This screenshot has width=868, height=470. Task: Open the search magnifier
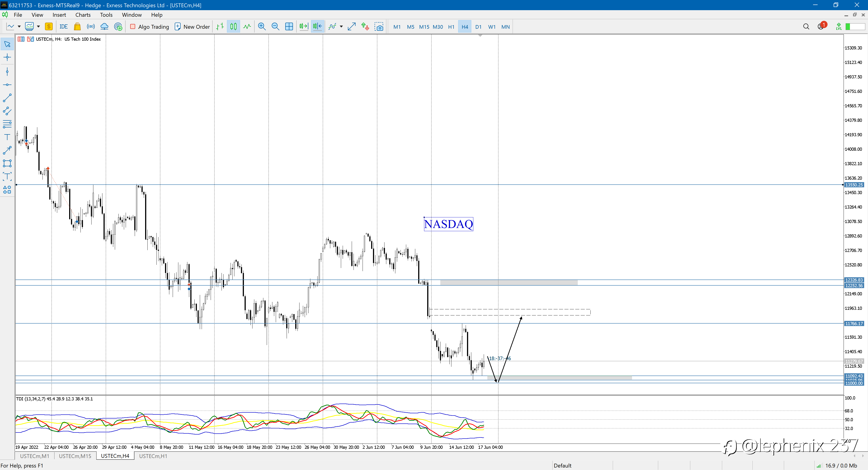[x=806, y=27]
